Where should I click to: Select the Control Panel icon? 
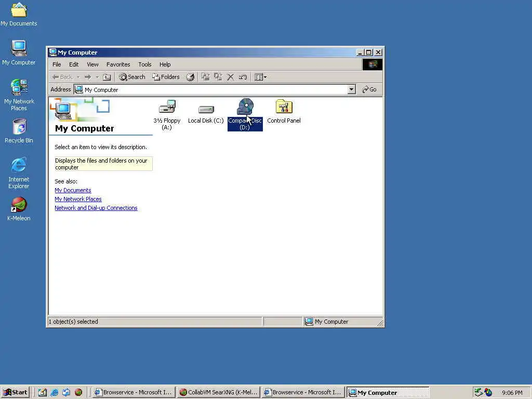coord(284,112)
